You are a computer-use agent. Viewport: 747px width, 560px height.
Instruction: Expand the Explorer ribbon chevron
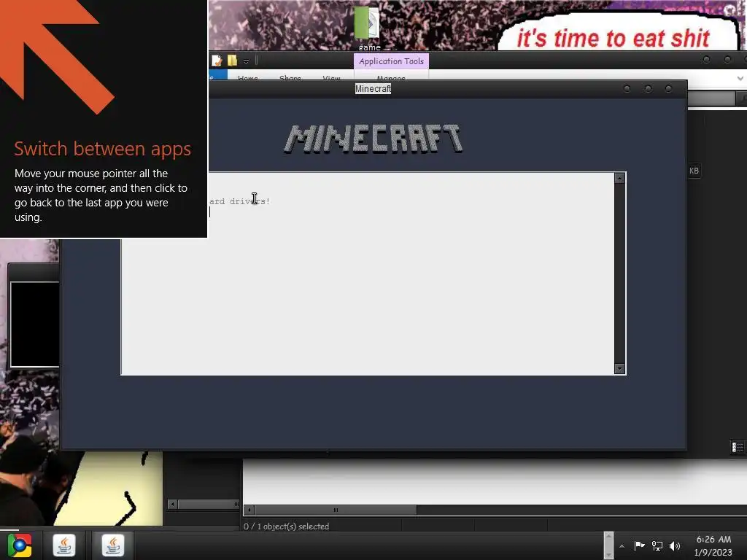click(740, 78)
